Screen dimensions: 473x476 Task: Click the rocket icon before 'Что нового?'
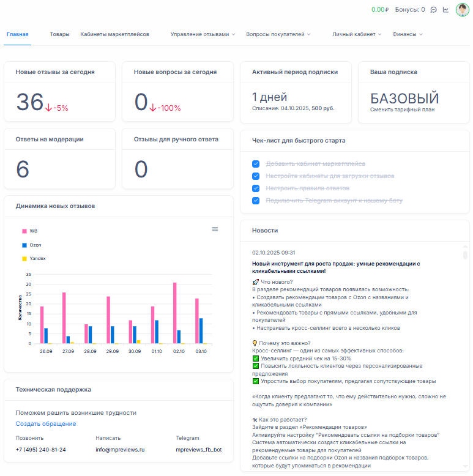255,281
